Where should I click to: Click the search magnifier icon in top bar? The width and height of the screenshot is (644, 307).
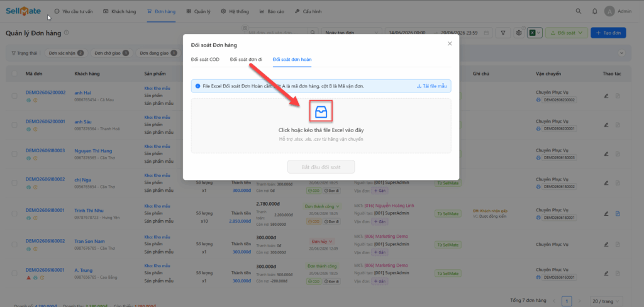tap(579, 11)
